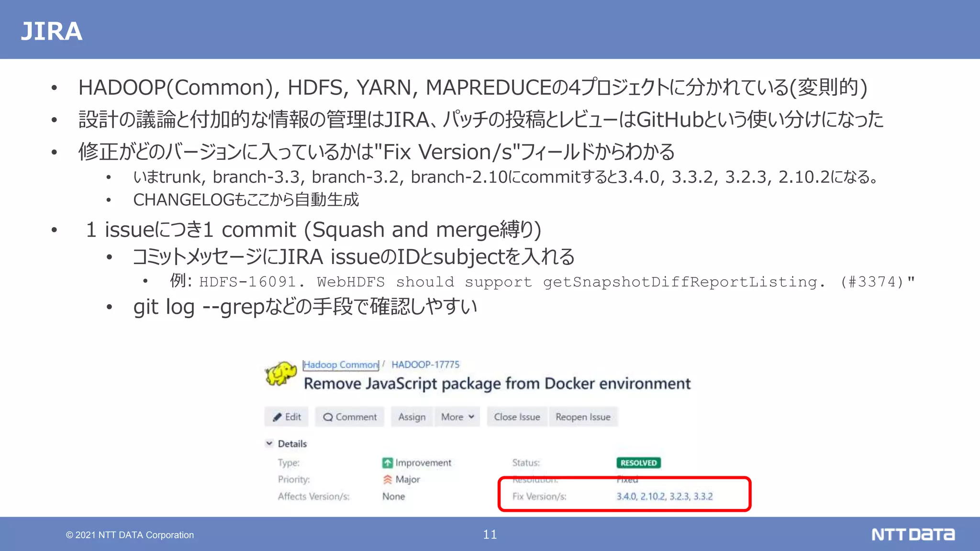
Task: Open fix version 2.10.2 link
Action: pos(653,496)
